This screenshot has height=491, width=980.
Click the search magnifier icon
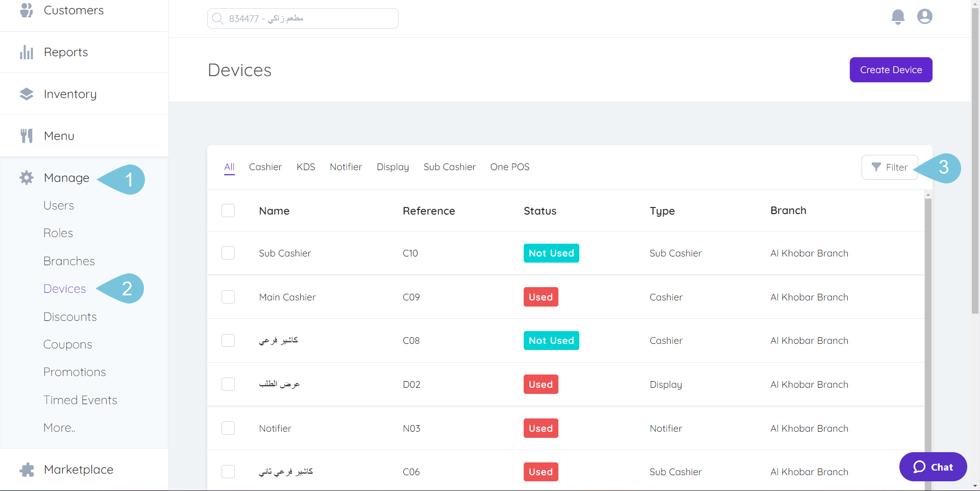(x=217, y=18)
